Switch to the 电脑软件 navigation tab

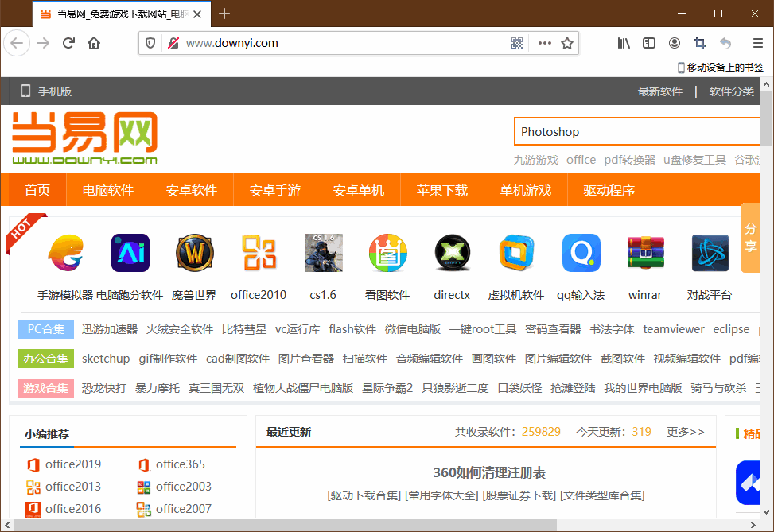107,189
